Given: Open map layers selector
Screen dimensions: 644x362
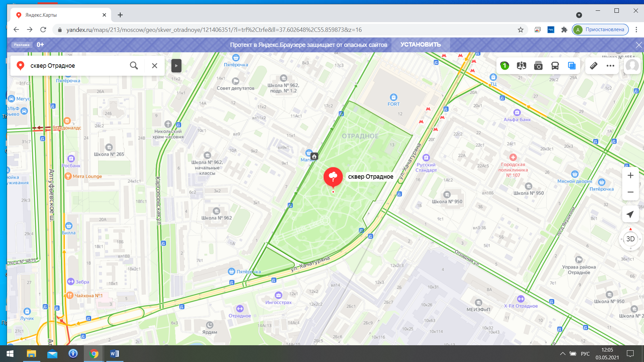Looking at the screenshot, I should coord(572,66).
